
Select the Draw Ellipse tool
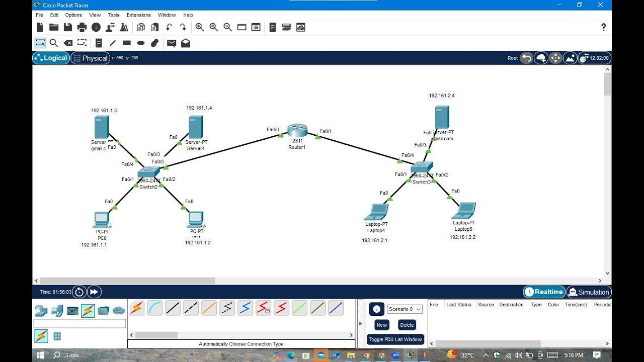tap(141, 43)
